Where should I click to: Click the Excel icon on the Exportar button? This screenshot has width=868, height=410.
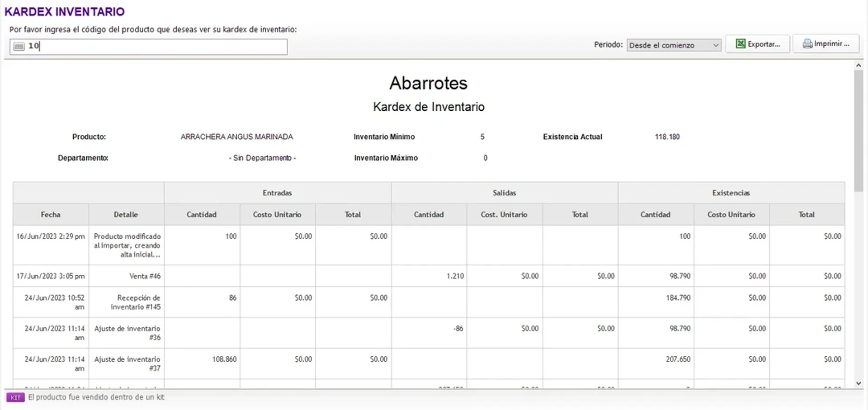[x=740, y=43]
